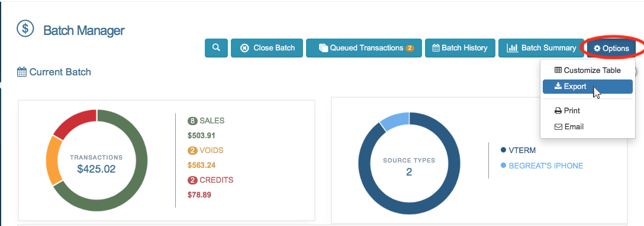Click the circled X icon on Close Batch

click(244, 48)
